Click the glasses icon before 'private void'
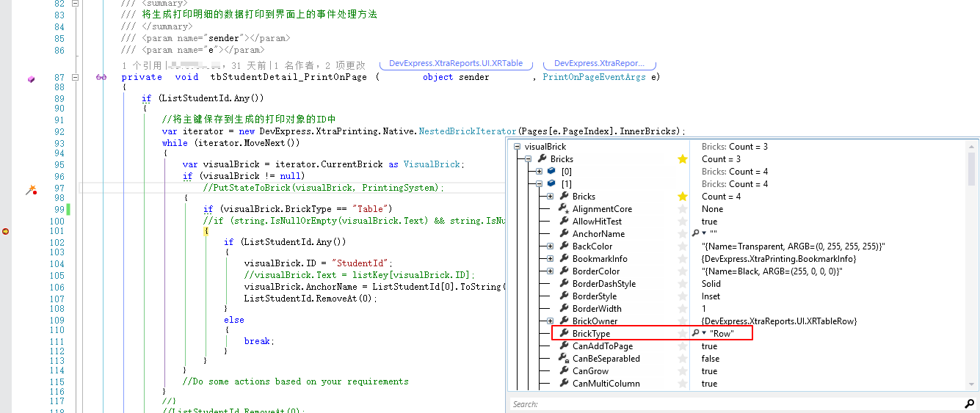980x413 pixels. (x=101, y=77)
